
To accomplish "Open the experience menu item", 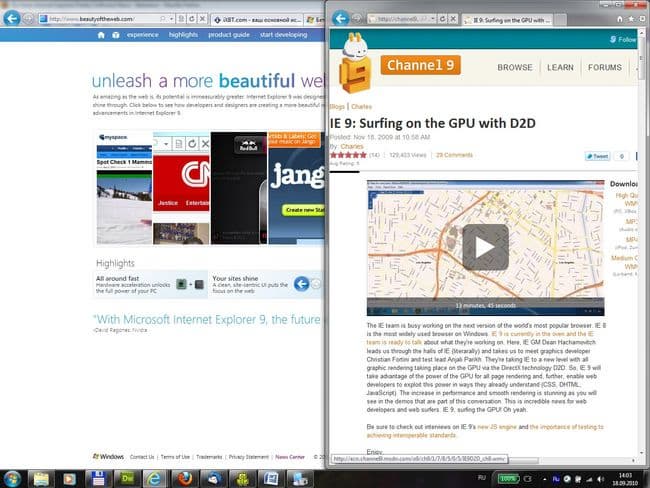I will 143,35.
